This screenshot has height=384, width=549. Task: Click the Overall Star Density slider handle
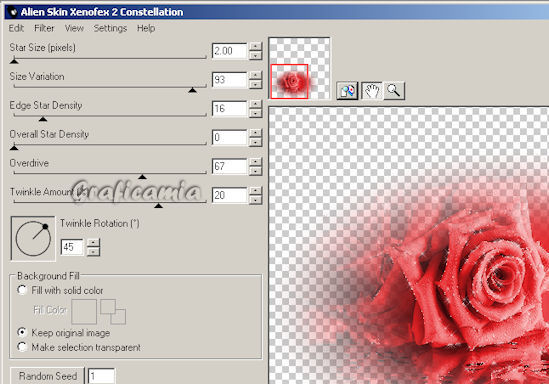[x=14, y=148]
